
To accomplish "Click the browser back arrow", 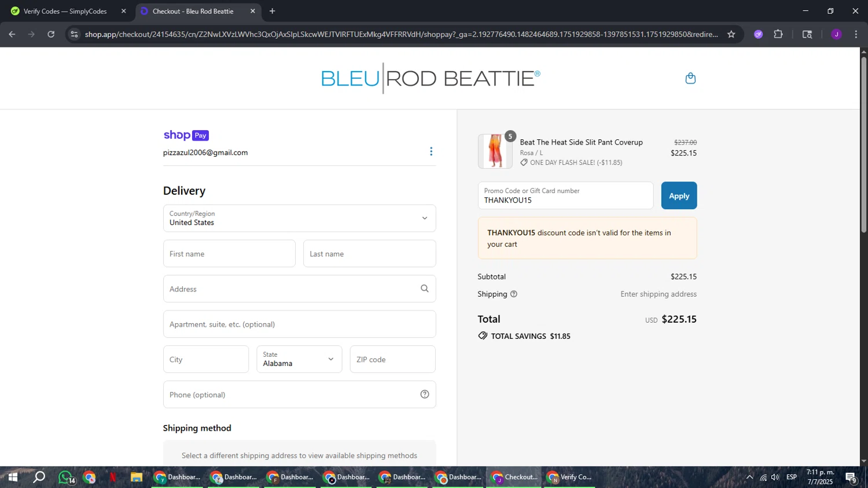I will [x=12, y=34].
